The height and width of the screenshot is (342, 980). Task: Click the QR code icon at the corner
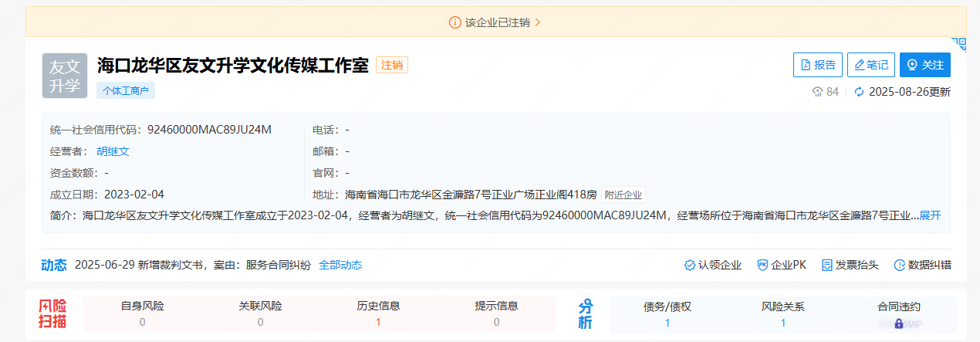click(x=958, y=43)
